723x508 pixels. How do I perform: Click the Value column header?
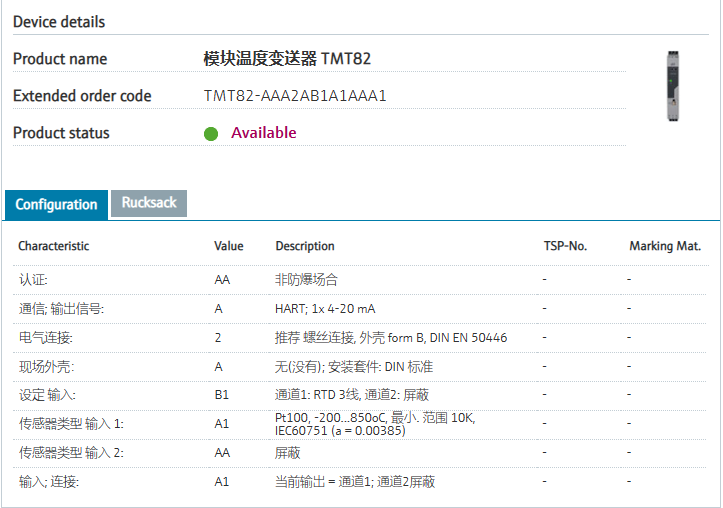pyautogui.click(x=228, y=246)
